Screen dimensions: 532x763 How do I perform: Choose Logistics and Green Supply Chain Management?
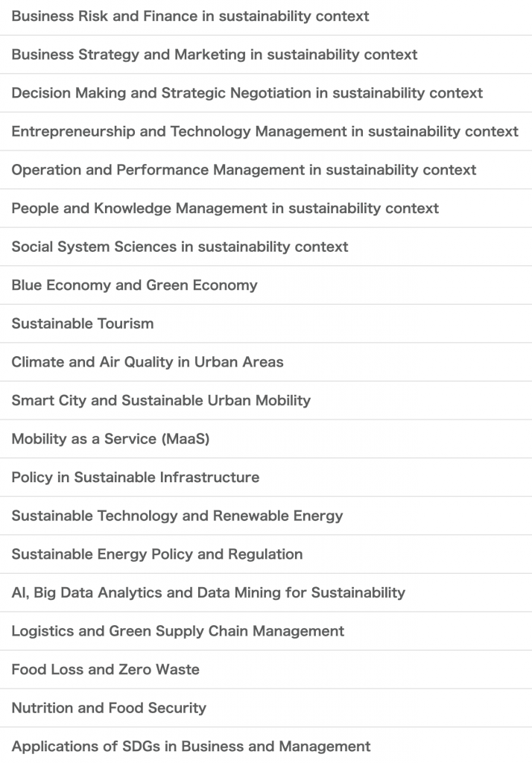coord(266,631)
